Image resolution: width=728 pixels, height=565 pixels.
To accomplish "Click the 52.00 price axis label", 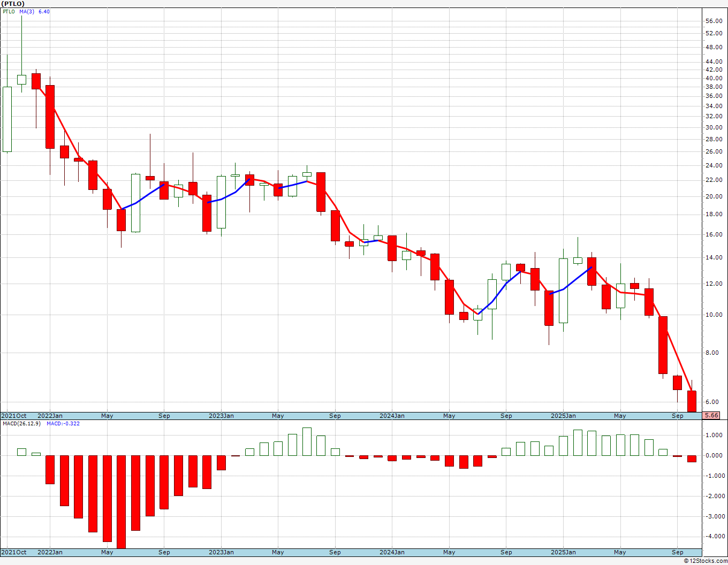I will (x=714, y=33).
